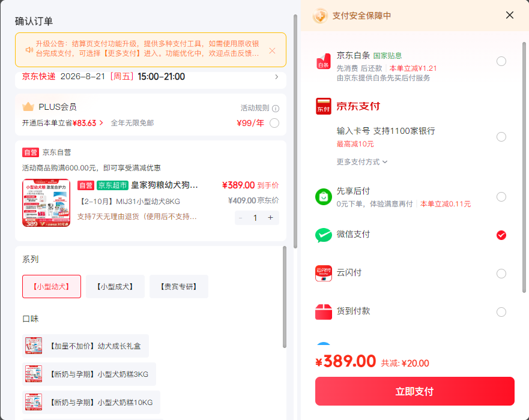Click the payment security shield icon
The image size is (529, 420).
[320, 16]
